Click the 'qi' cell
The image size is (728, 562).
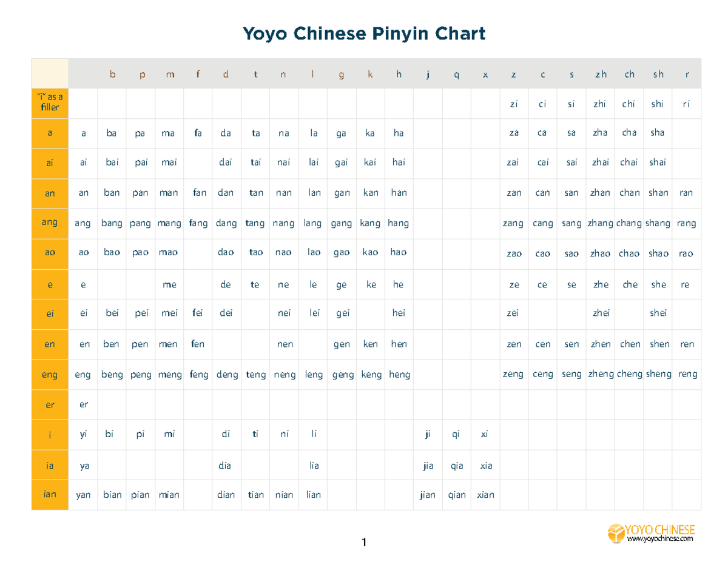pyautogui.click(x=456, y=434)
